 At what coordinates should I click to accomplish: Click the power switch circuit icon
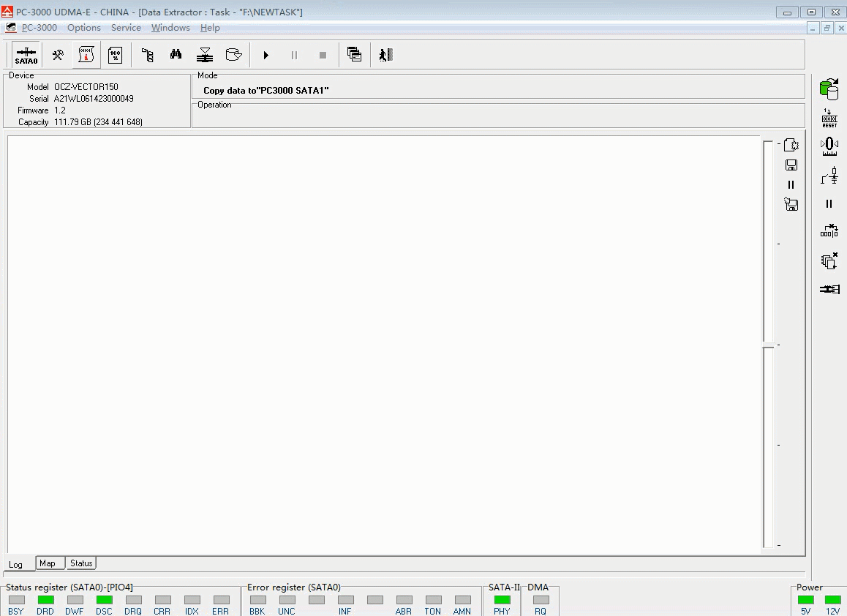[x=829, y=175]
